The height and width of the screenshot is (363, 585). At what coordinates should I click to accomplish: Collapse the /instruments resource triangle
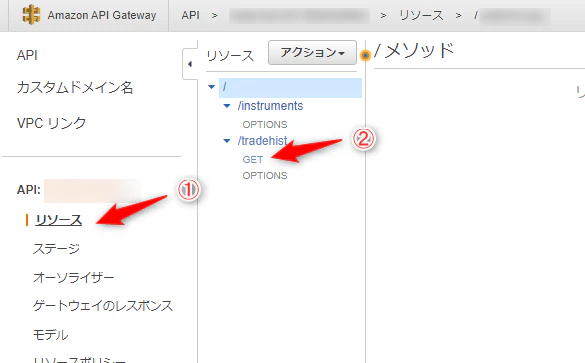coord(227,106)
